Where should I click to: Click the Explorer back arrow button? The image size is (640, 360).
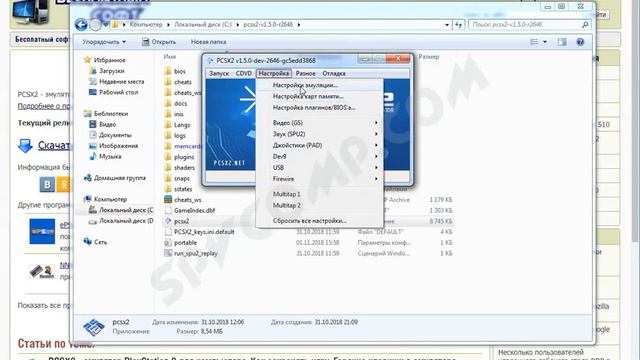[x=81, y=25]
